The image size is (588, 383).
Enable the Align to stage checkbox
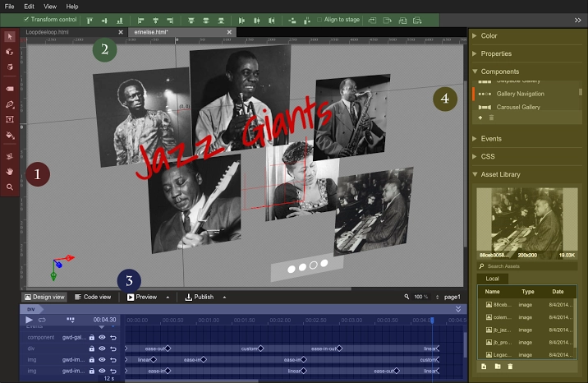[x=319, y=20]
